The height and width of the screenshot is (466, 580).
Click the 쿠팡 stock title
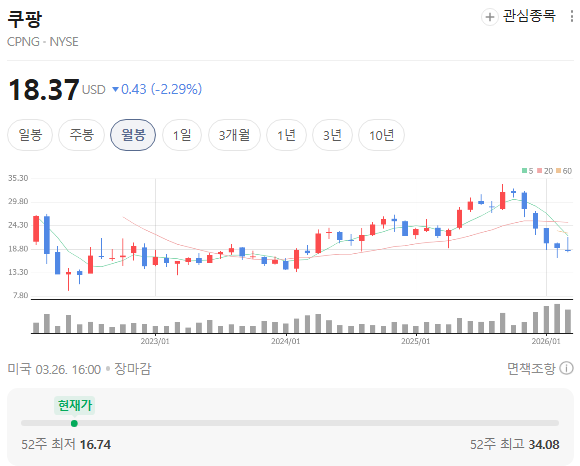(x=25, y=19)
